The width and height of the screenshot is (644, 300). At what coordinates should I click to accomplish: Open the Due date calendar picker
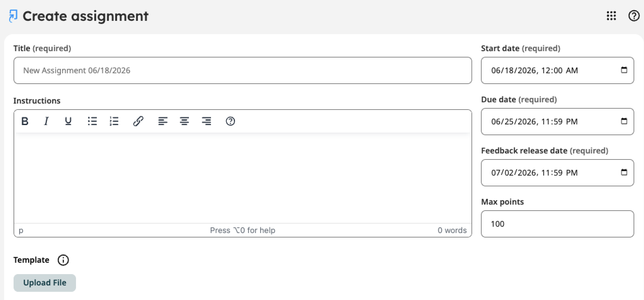[x=624, y=121]
